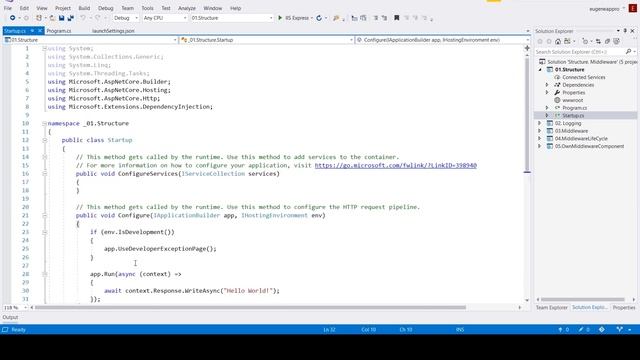Switch to the launchSettings.json tab
This screenshot has width=640, height=360.
(113, 31)
